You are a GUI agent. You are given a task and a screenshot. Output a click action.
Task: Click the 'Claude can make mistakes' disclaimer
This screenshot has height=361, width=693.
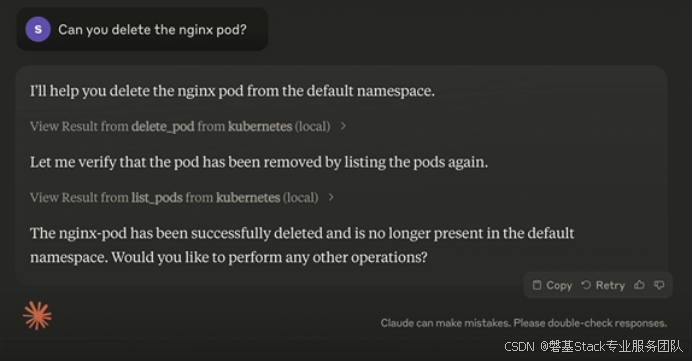[524, 323]
